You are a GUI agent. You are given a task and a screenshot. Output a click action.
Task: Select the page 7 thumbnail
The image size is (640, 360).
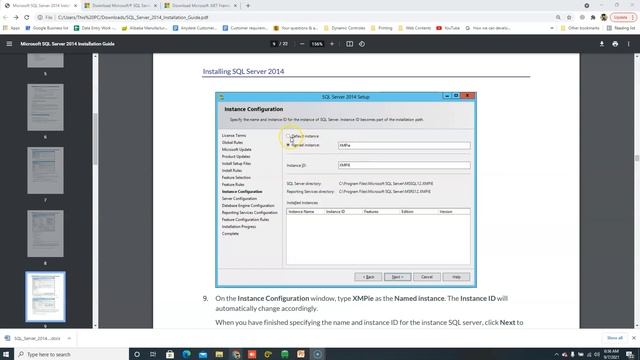[45, 171]
